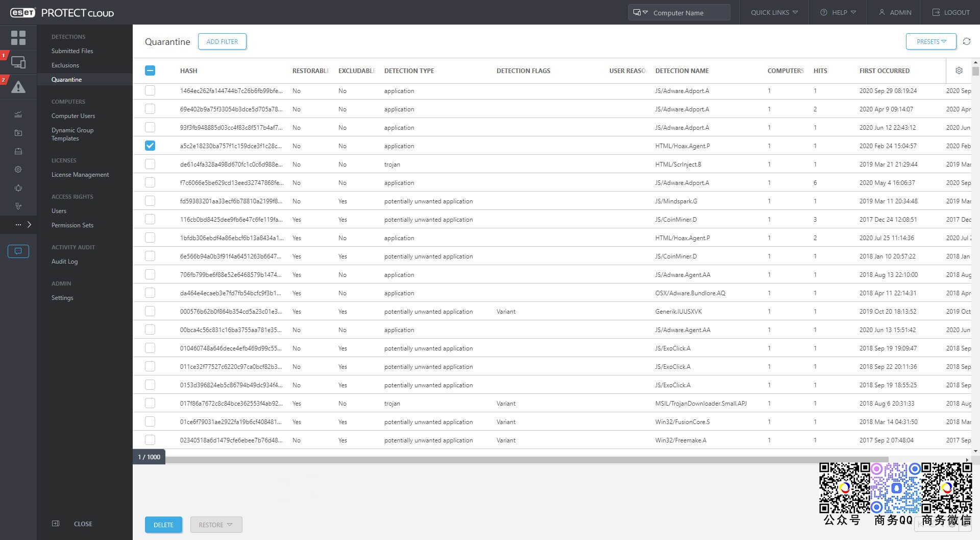The height and width of the screenshot is (540, 980).
Task: Click the Delete button
Action: tap(163, 525)
